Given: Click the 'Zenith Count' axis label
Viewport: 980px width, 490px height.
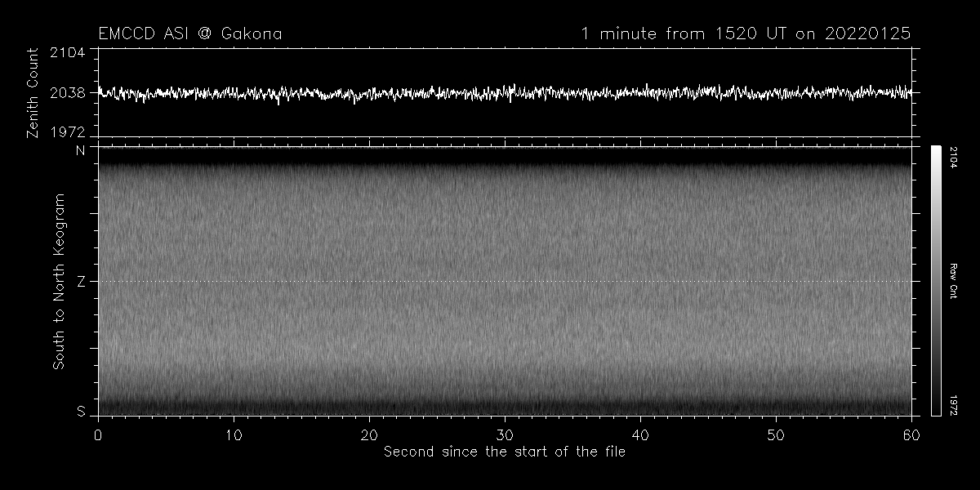Looking at the screenshot, I should pos(33,92).
